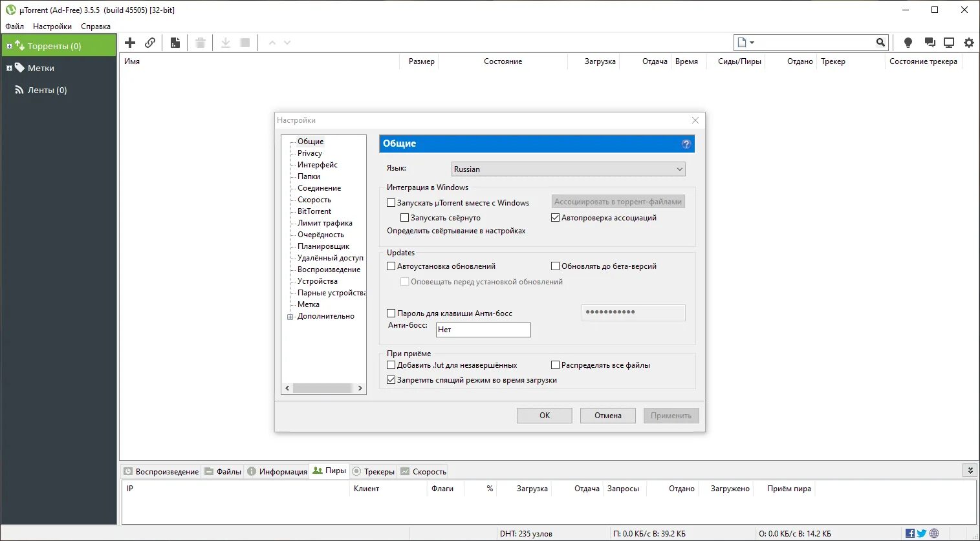The height and width of the screenshot is (541, 980).
Task: Switch to the Скорость tab
Action: point(423,471)
